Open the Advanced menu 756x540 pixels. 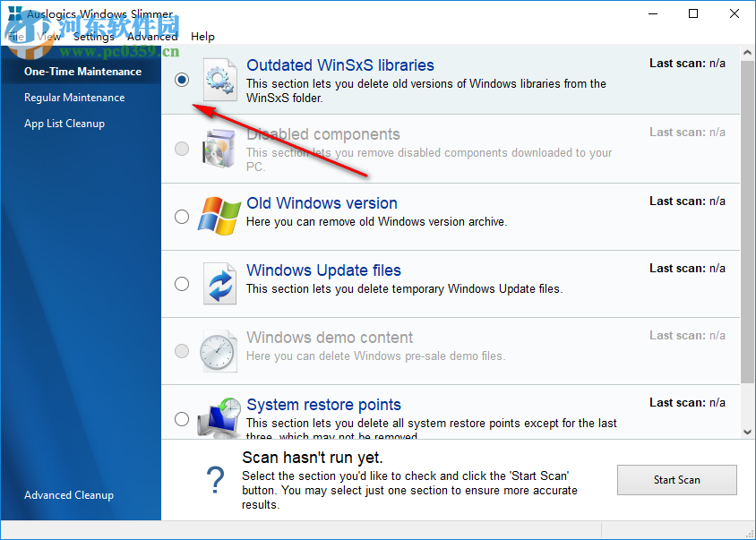coord(152,37)
